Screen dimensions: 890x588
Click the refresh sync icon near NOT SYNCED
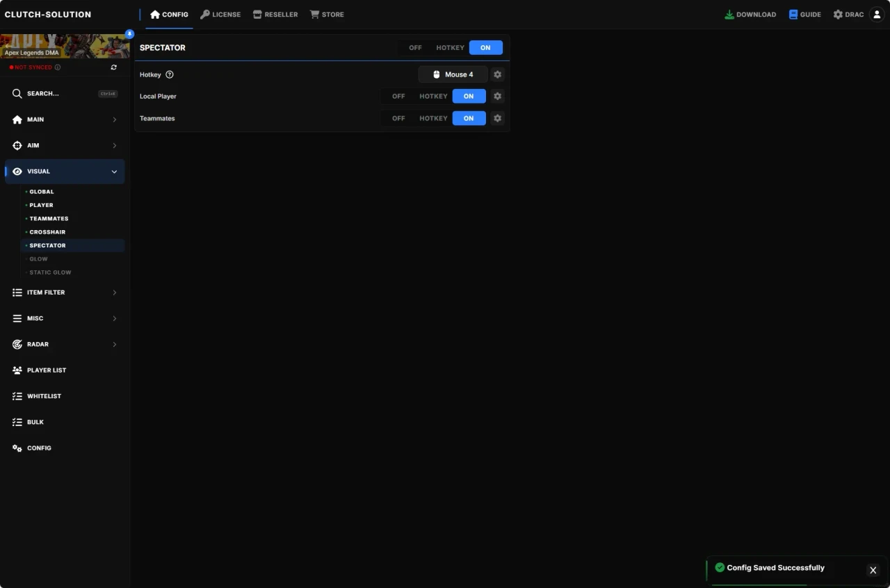pyautogui.click(x=114, y=67)
